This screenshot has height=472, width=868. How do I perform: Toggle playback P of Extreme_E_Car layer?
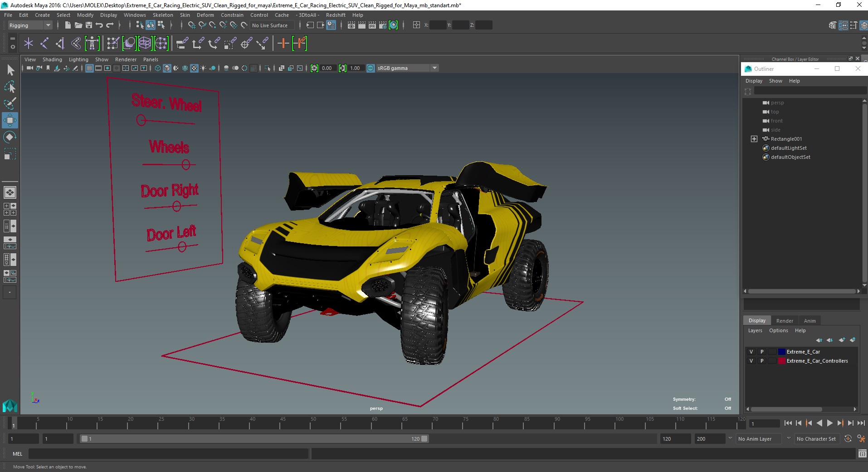coord(762,352)
